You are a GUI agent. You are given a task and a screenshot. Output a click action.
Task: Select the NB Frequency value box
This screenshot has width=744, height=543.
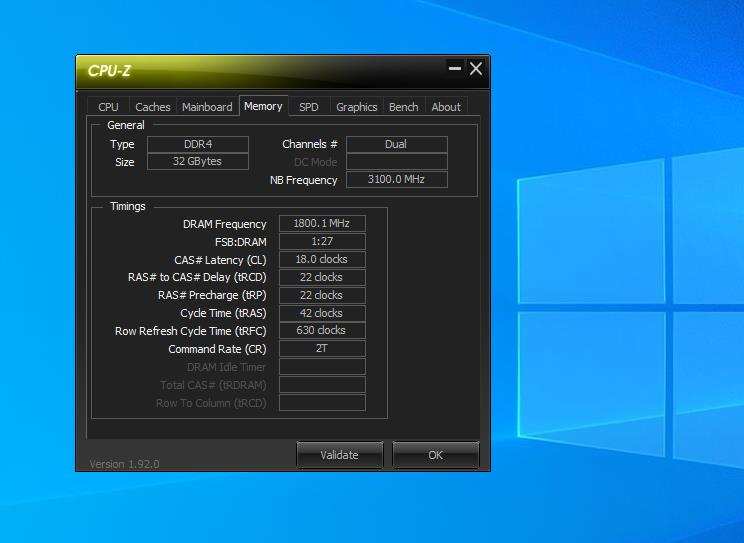point(397,179)
